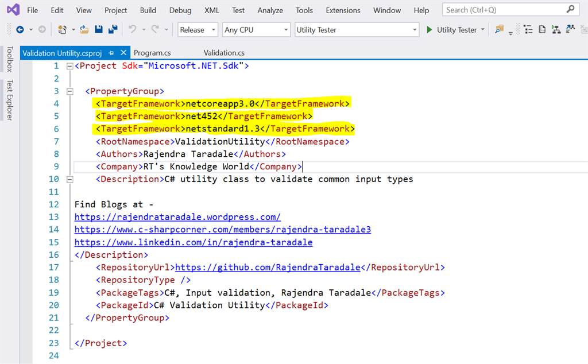
Task: Switch to the Program.cs tab
Action: coord(152,53)
